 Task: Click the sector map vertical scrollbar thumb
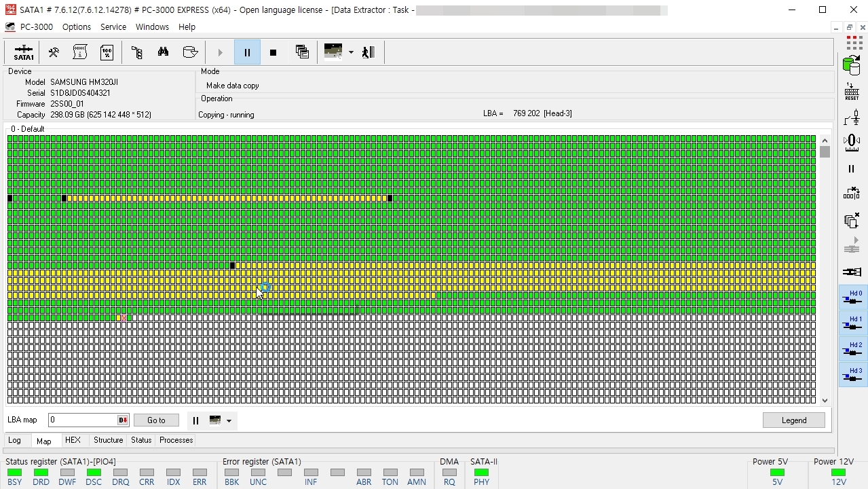point(825,152)
